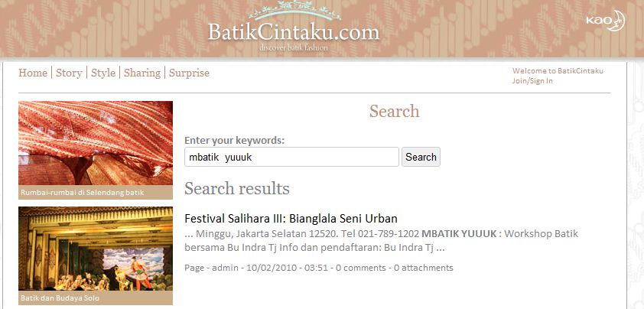Click the Join/Sign In link
This screenshot has height=309, width=644.
532,81
